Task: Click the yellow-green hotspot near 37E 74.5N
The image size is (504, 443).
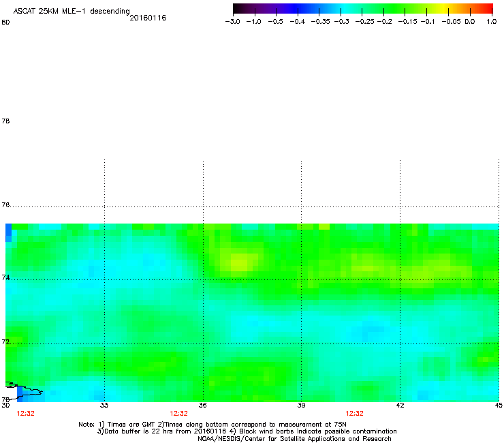Action: pos(240,263)
